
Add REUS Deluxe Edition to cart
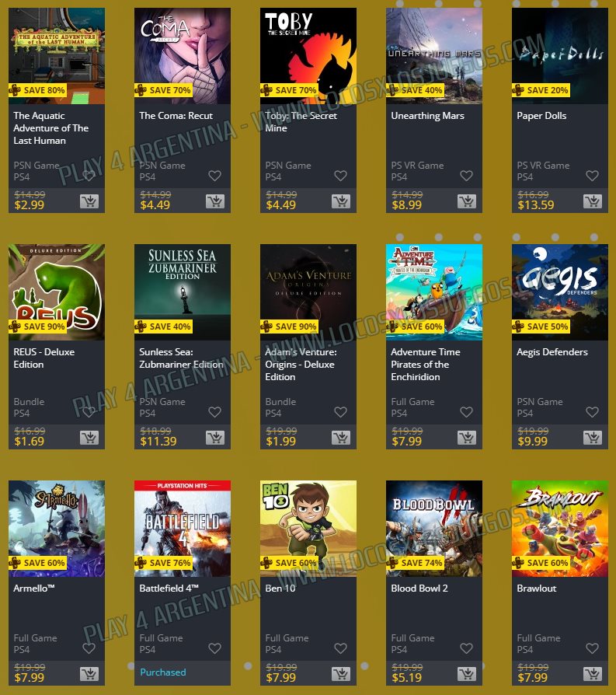coord(89,438)
